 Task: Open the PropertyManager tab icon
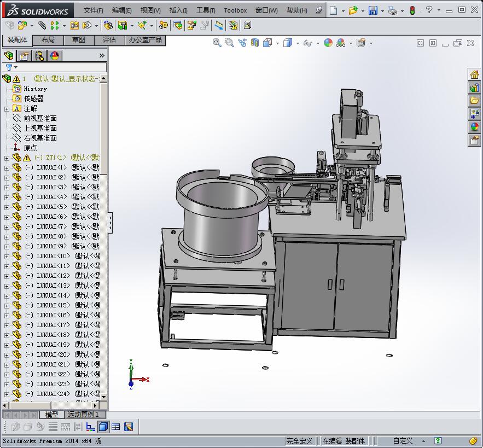coord(24,56)
